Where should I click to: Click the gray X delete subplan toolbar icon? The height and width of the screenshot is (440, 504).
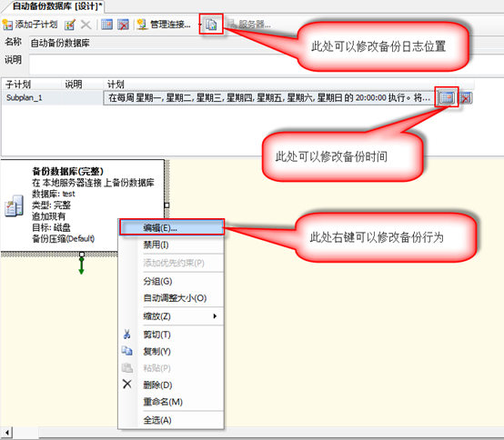click(86, 25)
